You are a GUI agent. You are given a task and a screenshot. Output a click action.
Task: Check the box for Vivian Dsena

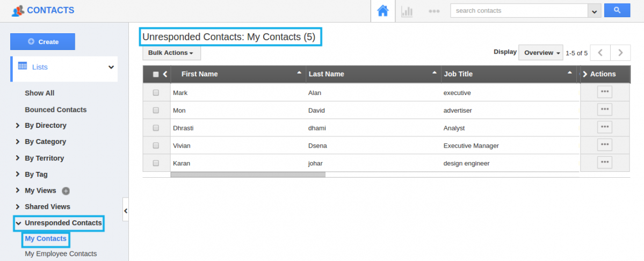(x=156, y=146)
